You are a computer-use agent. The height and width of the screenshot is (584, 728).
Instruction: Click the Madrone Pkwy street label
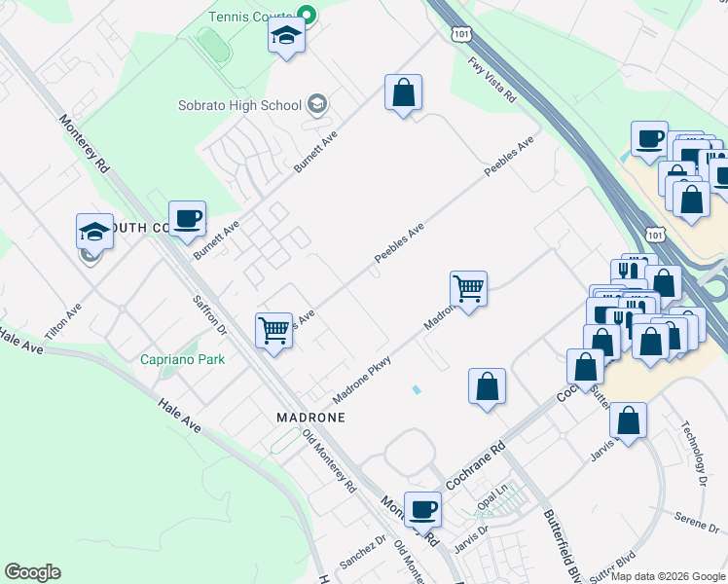tap(362, 381)
